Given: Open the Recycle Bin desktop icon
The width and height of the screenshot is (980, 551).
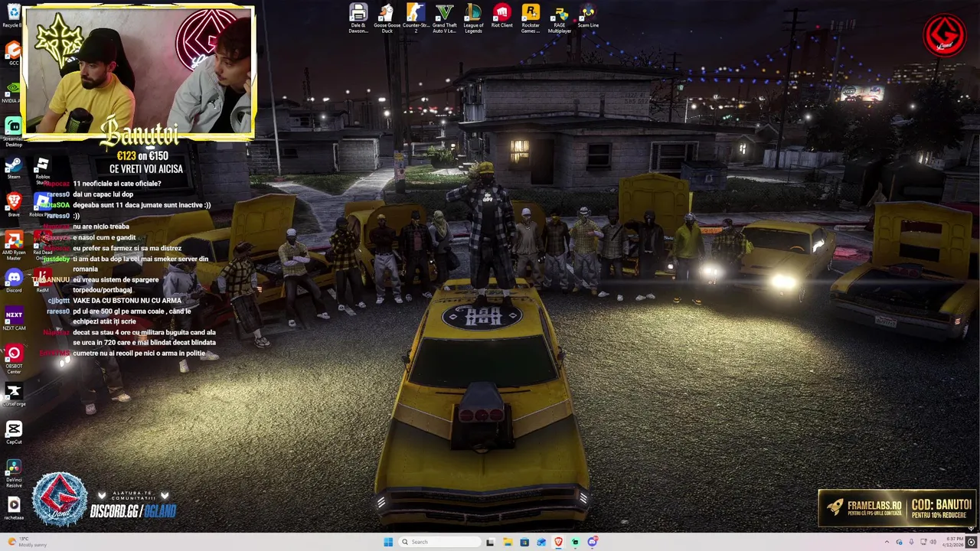Looking at the screenshot, I should coord(13,15).
